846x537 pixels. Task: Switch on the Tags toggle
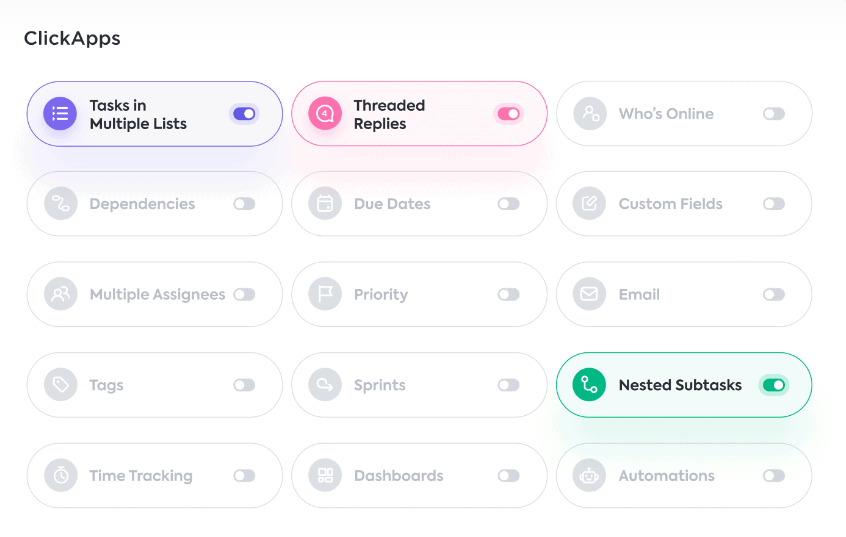pyautogui.click(x=244, y=385)
